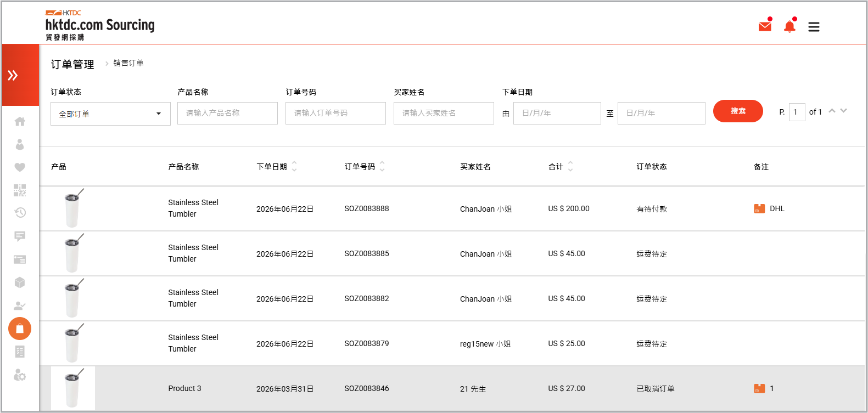
Task: Go to next page with the down chevron
Action: coord(844,111)
